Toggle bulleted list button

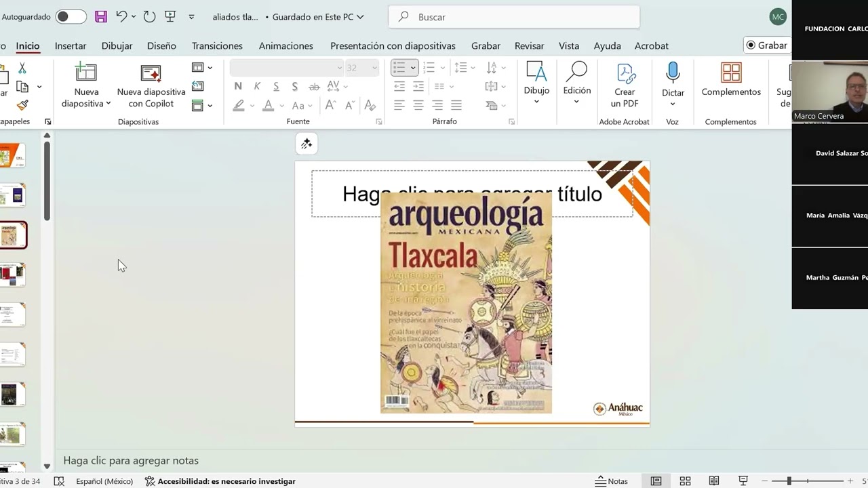[x=399, y=67]
